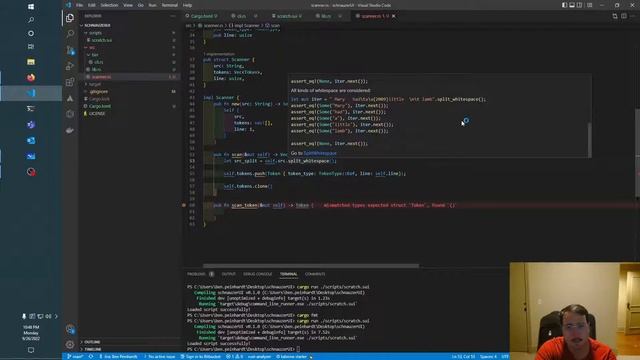Screen dimensions: 640x360
Task: Open the Extensions view
Action: click(x=70, y=82)
